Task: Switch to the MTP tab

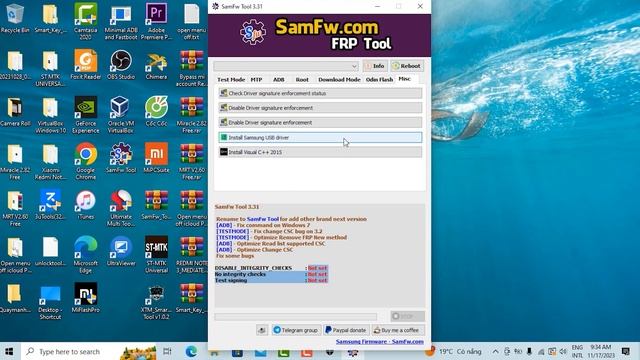Action: [256, 79]
